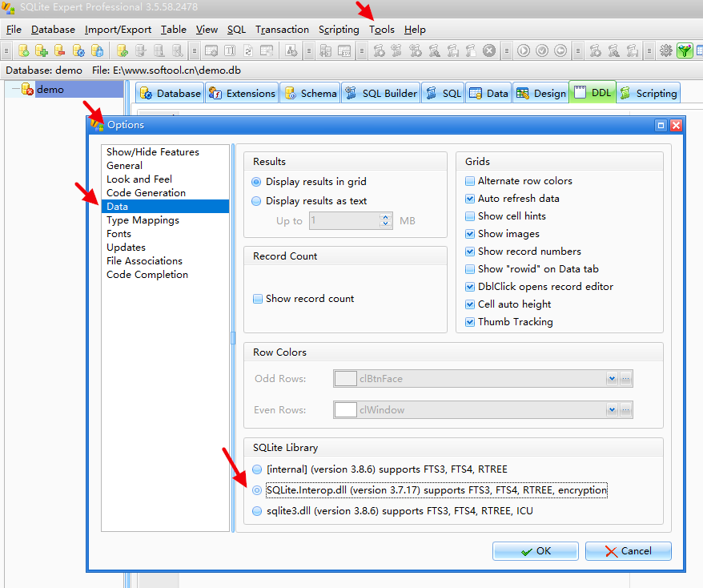
Task: Click the page with refresh arrows icon
Action: (x=248, y=50)
